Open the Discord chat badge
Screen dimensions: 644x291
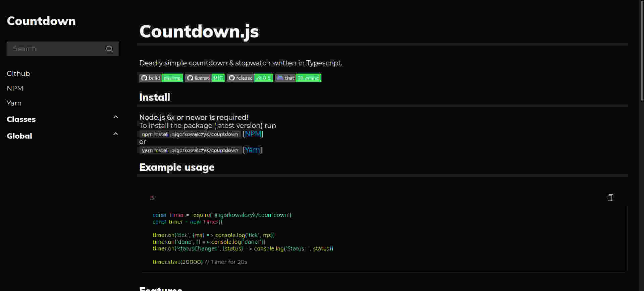298,78
